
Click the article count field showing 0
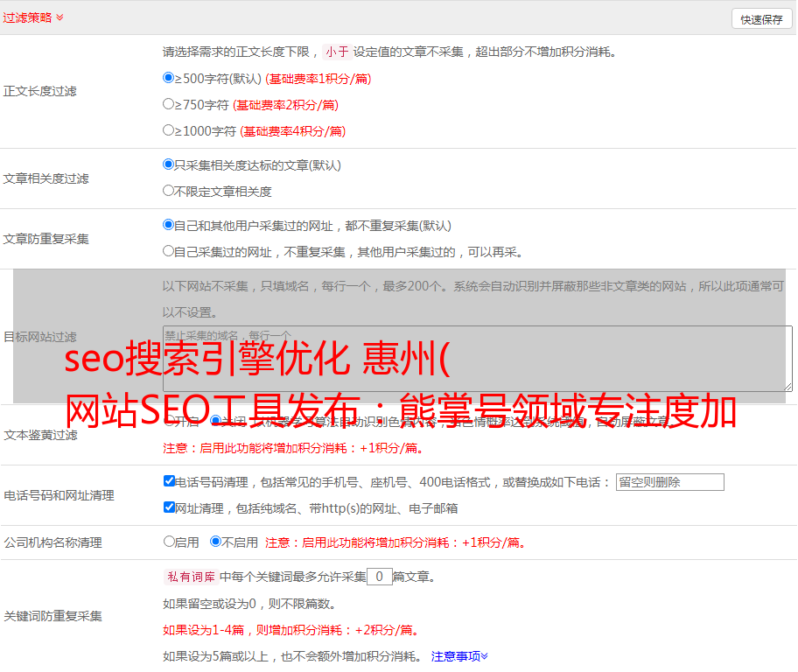[x=379, y=577]
